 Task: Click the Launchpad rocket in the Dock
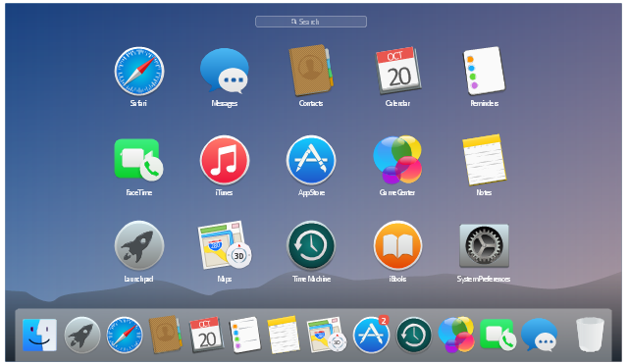[x=82, y=336]
